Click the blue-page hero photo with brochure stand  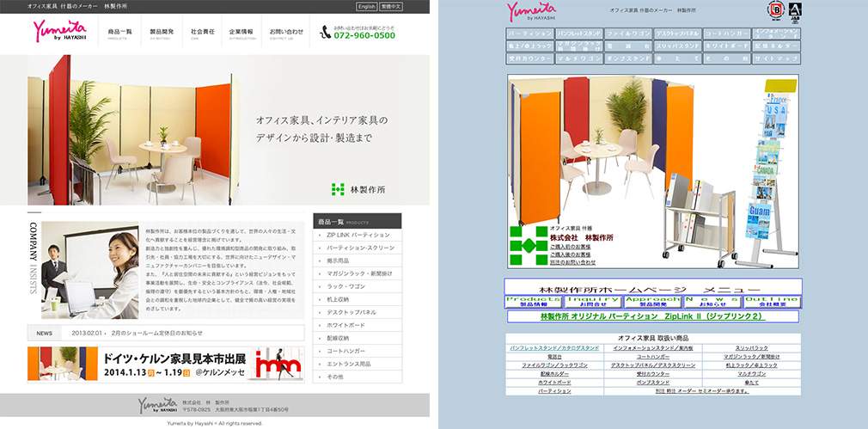point(653,172)
